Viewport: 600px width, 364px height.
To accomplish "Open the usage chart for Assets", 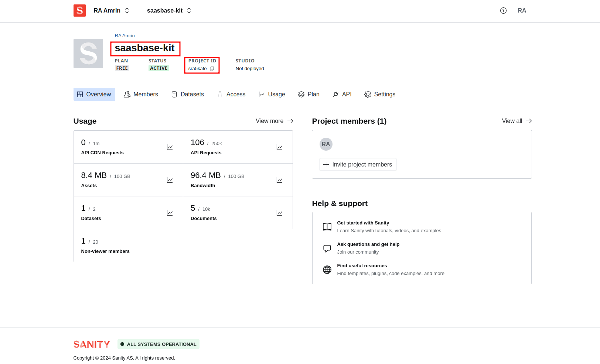I will [x=170, y=180].
